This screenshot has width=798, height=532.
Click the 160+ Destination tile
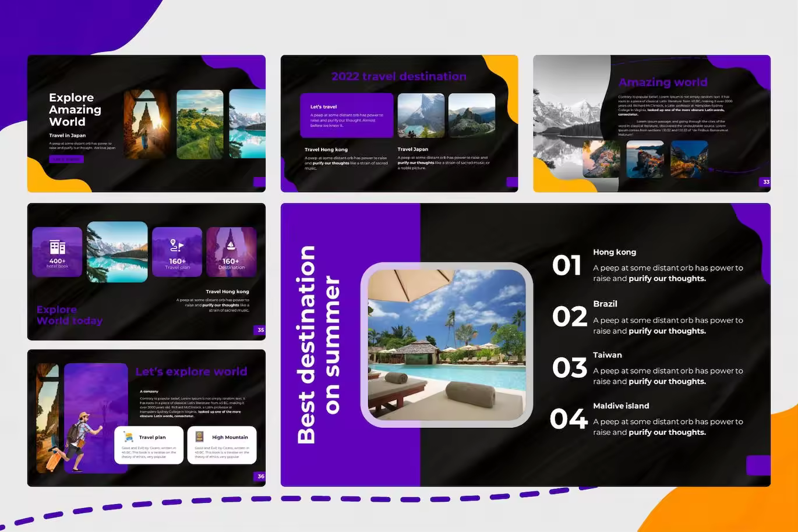pos(231,252)
